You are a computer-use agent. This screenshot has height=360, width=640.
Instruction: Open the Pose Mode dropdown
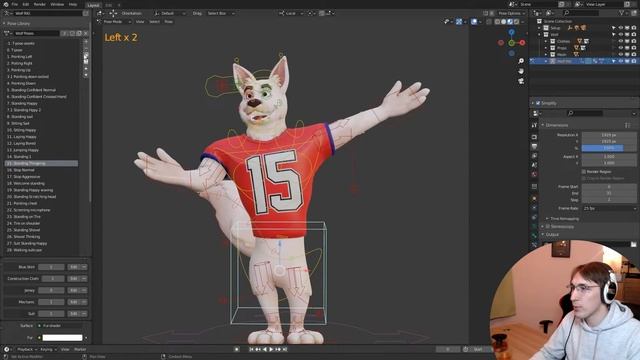pos(114,22)
